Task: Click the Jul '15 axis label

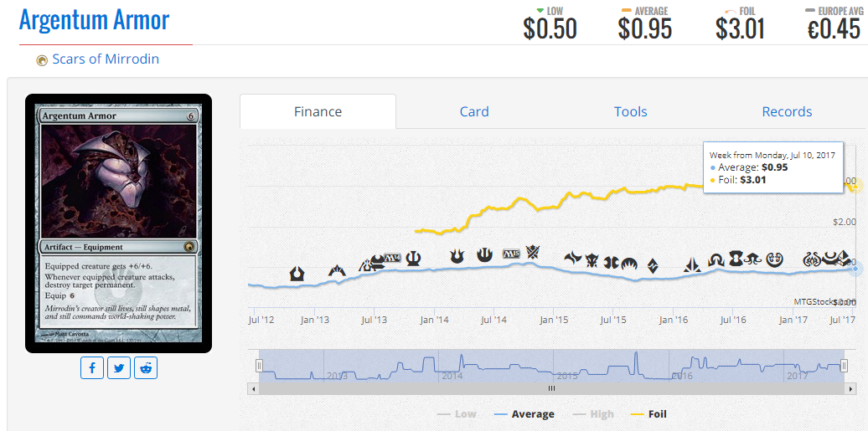Action: (612, 320)
